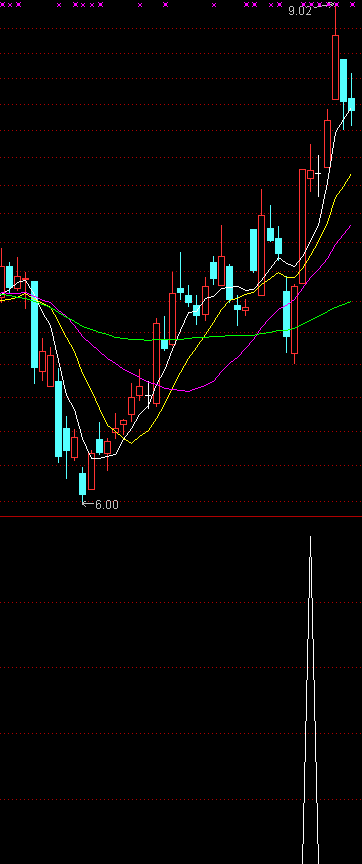The image size is (362, 864).
Task: Select the last cyan candlestick at the far right
Action: click(x=351, y=104)
